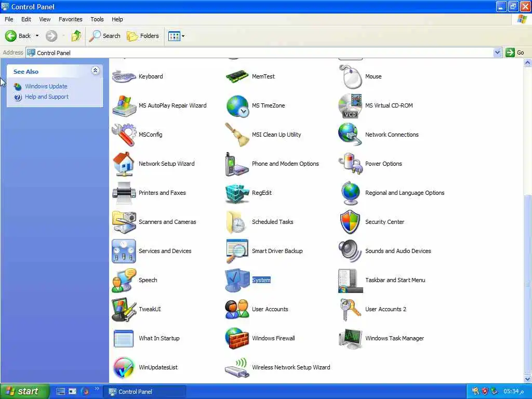The image size is (532, 399).
Task: Open MSI Clean Up Utility broom icon
Action: click(x=237, y=135)
